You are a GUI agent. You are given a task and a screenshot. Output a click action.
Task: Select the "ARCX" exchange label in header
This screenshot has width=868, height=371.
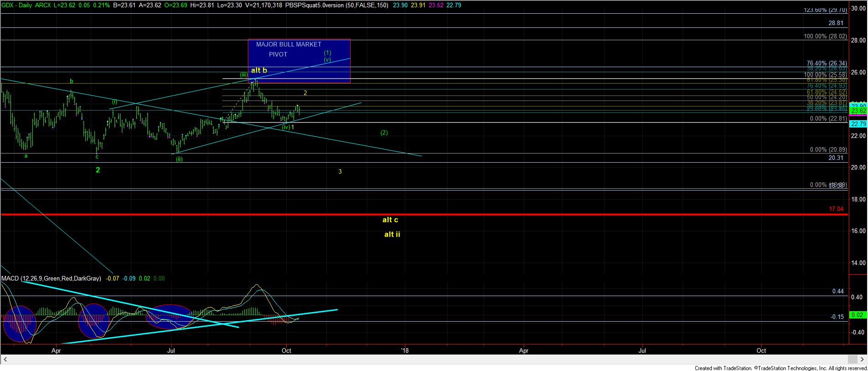pyautogui.click(x=43, y=5)
